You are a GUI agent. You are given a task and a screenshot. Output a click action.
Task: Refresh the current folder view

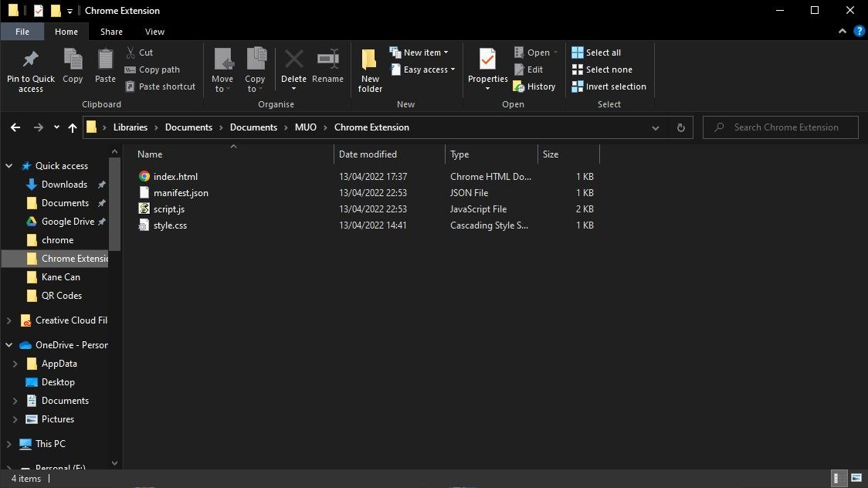tap(680, 127)
